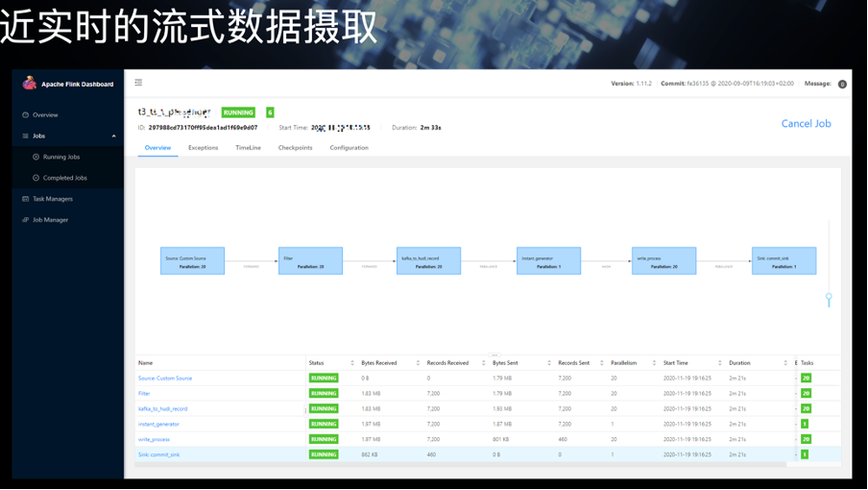Click the Message count badge

click(x=842, y=85)
